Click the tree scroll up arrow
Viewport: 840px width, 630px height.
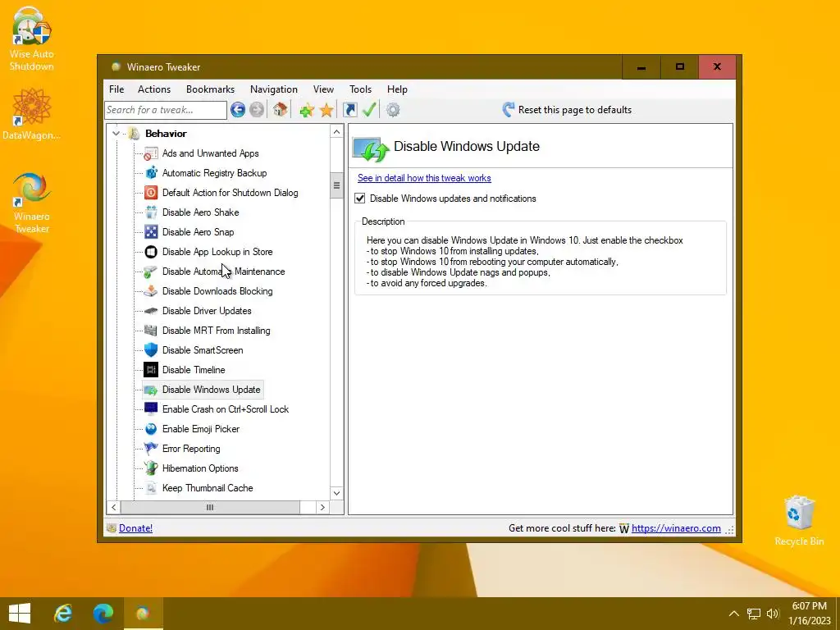(336, 132)
